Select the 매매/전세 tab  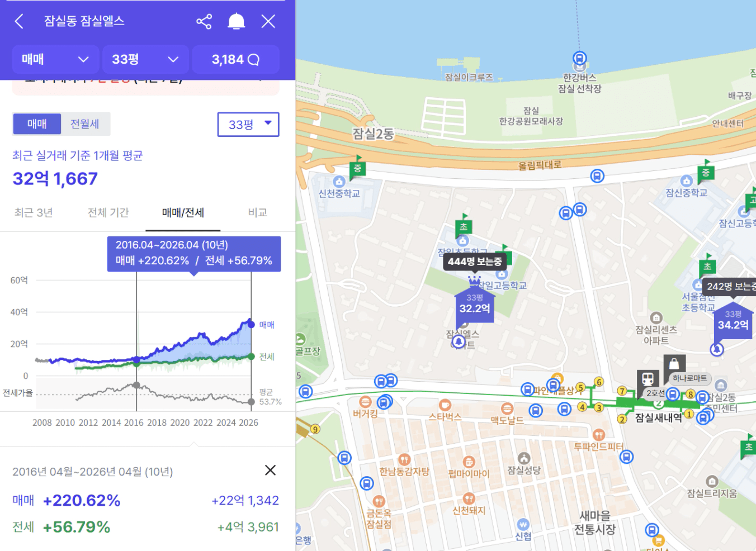coord(183,212)
